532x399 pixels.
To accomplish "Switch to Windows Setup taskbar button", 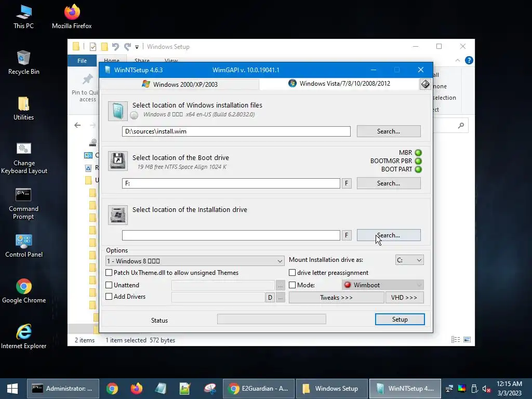I will click(x=332, y=389).
